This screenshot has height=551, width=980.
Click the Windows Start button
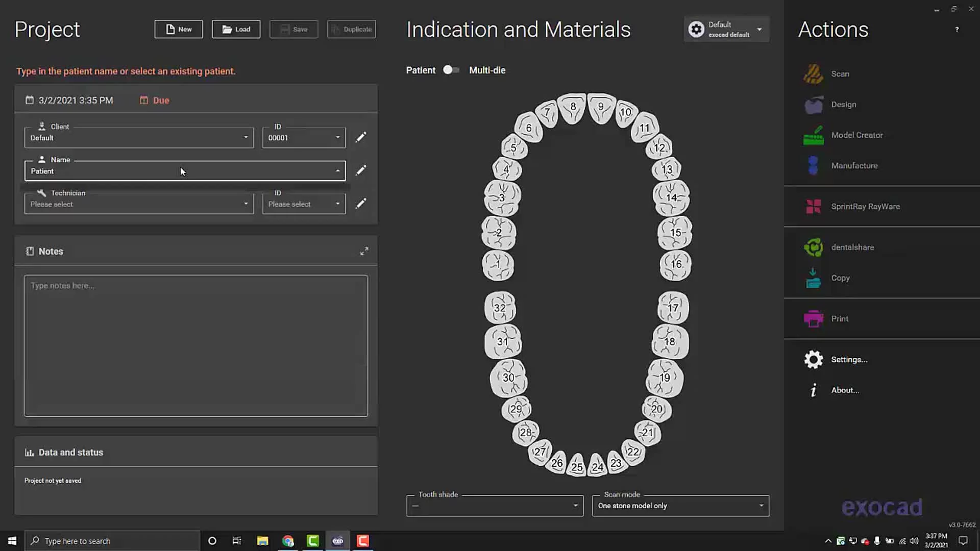pos(12,541)
